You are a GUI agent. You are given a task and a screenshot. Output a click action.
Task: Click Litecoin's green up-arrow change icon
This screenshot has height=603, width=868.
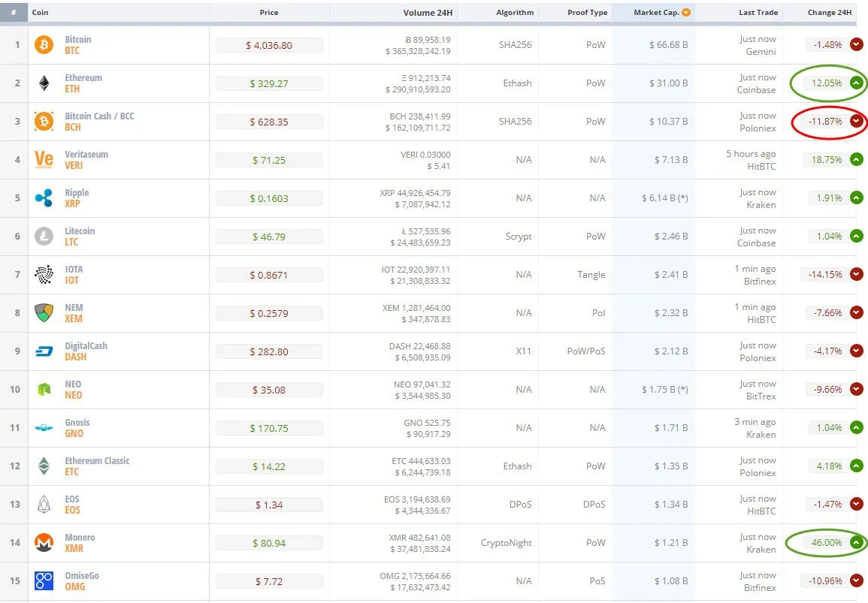pyautogui.click(x=857, y=237)
